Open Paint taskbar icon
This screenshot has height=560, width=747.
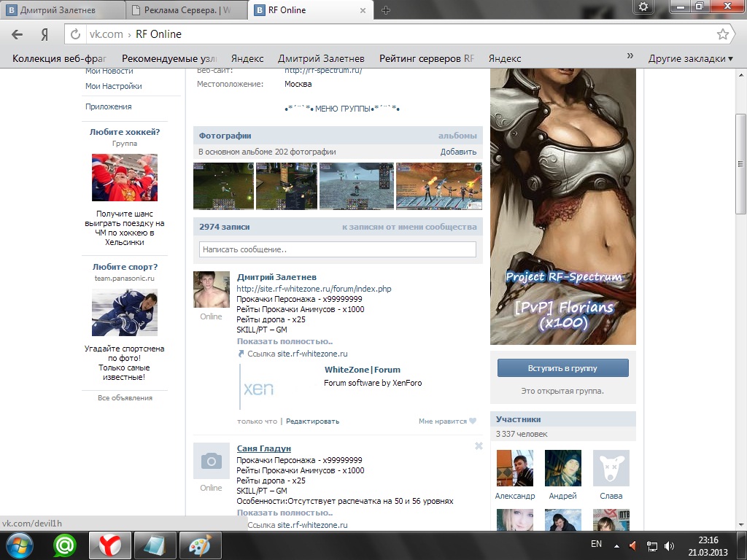[x=201, y=545]
